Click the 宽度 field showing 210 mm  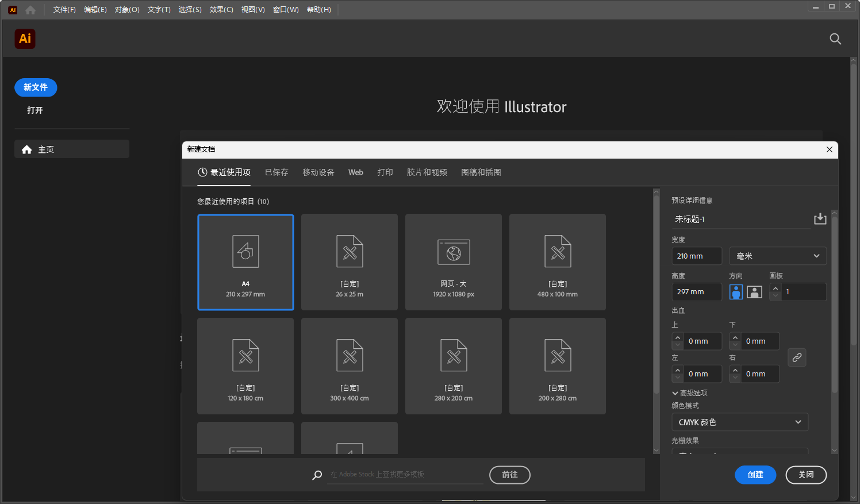[x=697, y=256]
